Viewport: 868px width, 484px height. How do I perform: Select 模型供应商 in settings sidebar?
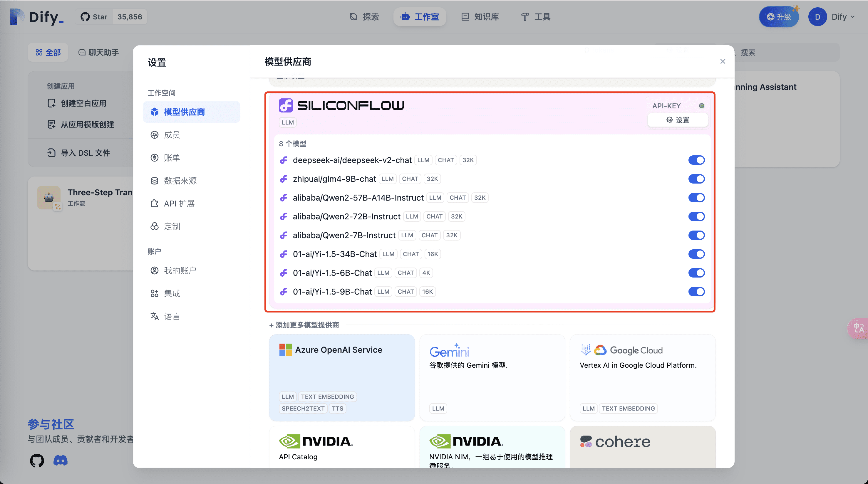click(x=191, y=112)
